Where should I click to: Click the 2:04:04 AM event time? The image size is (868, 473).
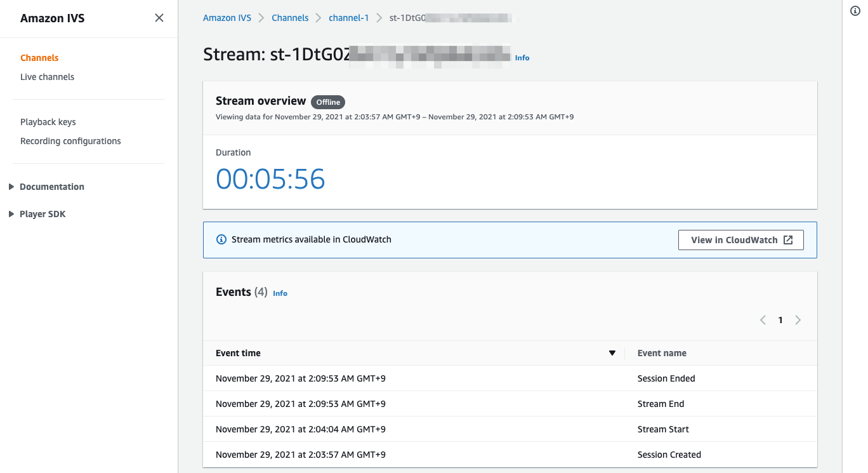pos(301,429)
